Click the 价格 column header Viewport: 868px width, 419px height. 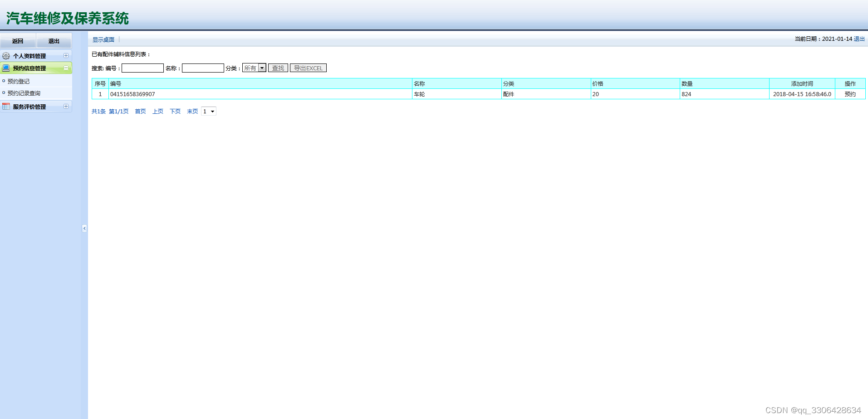(x=635, y=84)
